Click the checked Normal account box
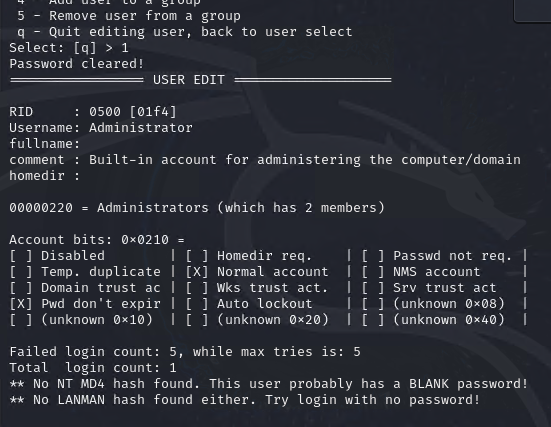Image resolution: width=551 pixels, height=427 pixels. (x=197, y=272)
